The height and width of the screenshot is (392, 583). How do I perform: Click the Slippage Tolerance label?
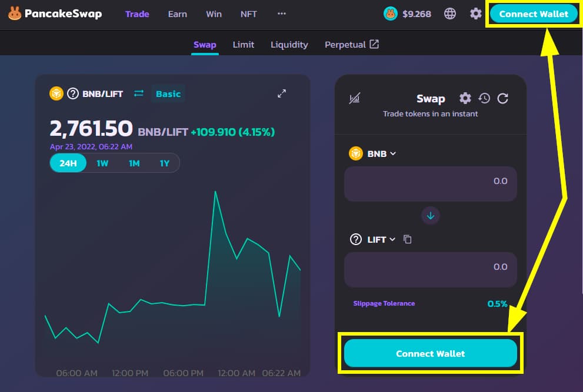(x=384, y=304)
